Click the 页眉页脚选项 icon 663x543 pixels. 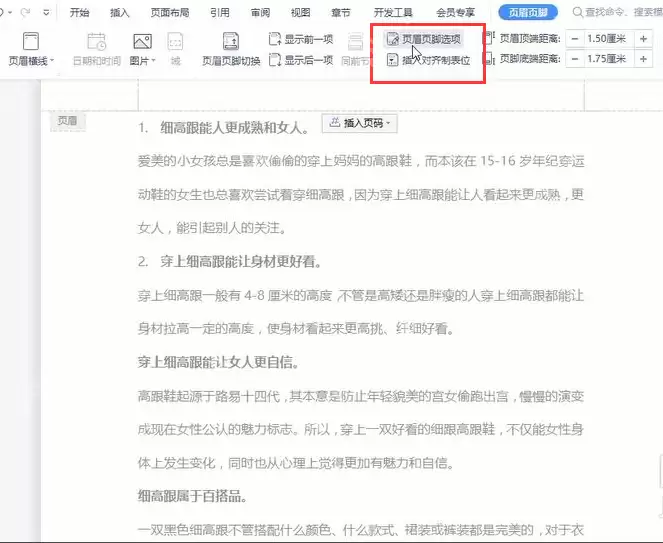click(x=393, y=39)
